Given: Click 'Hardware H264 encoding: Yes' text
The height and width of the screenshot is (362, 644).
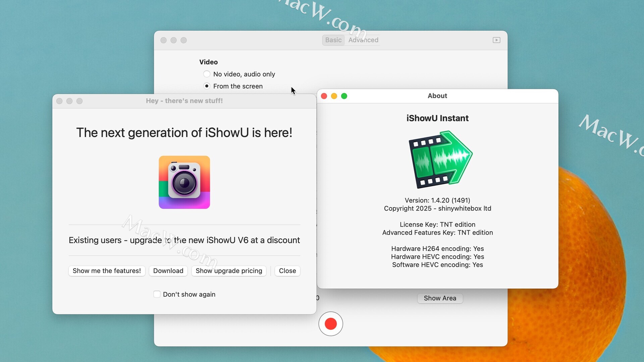Looking at the screenshot, I should pos(437,249).
